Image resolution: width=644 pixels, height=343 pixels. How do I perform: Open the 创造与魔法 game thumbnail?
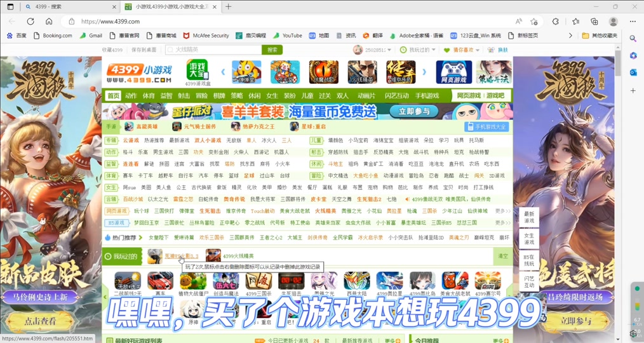pos(226,281)
